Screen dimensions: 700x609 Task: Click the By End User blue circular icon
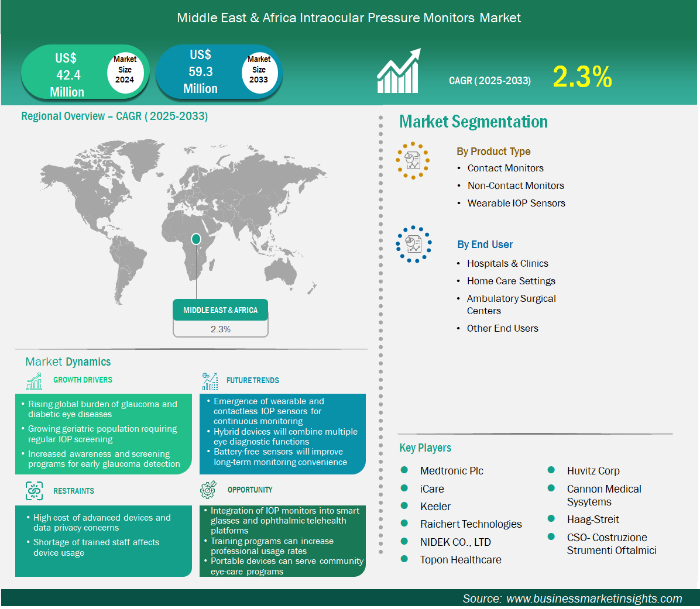pyautogui.click(x=413, y=244)
